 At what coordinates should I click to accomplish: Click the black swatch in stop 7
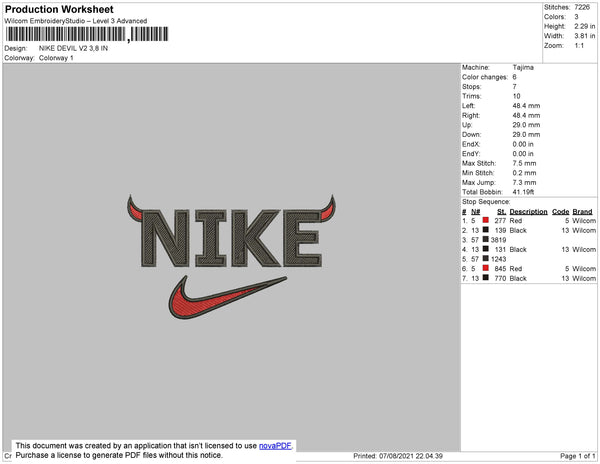click(x=486, y=277)
